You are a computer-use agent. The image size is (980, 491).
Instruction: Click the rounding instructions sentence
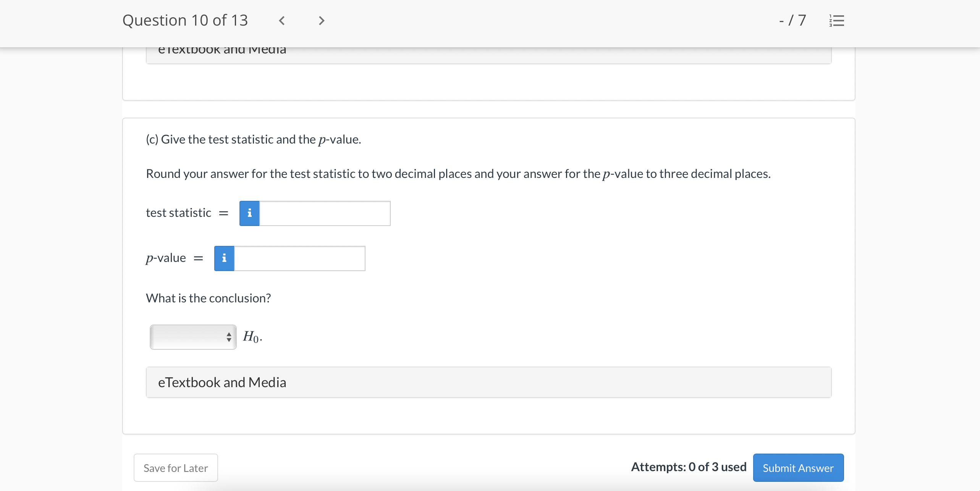click(x=458, y=174)
